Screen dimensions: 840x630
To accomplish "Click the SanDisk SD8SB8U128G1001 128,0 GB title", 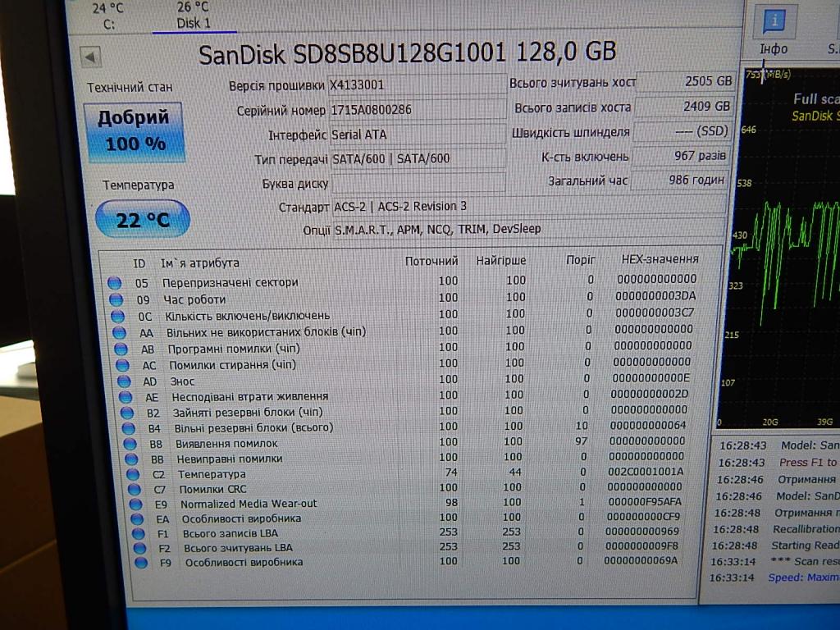I will point(408,53).
